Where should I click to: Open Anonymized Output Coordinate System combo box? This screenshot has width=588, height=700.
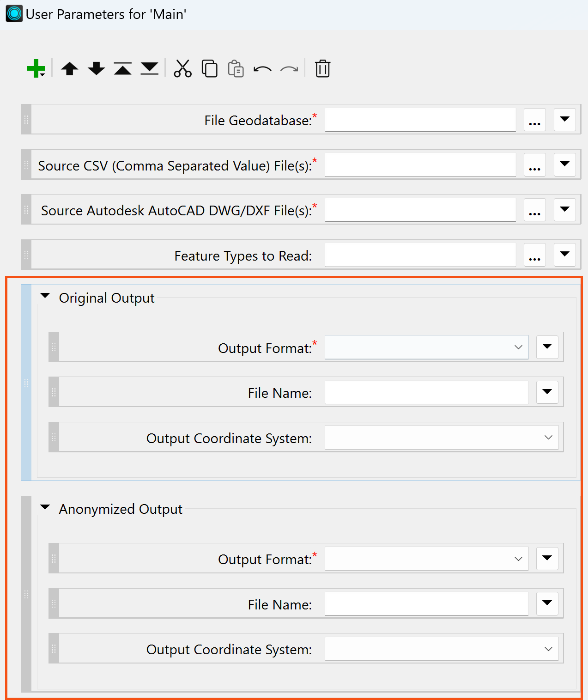pos(442,649)
